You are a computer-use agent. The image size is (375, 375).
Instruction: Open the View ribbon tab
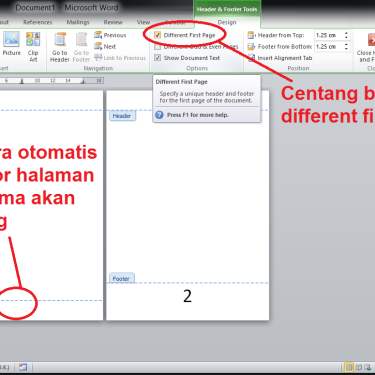coord(143,22)
